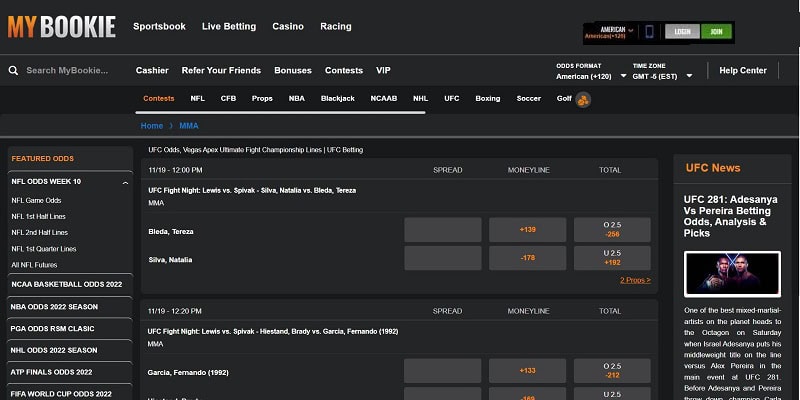800x400 pixels.
Task: Open UFC 281 Adesanya Vs Pereira headline
Action: click(x=731, y=216)
